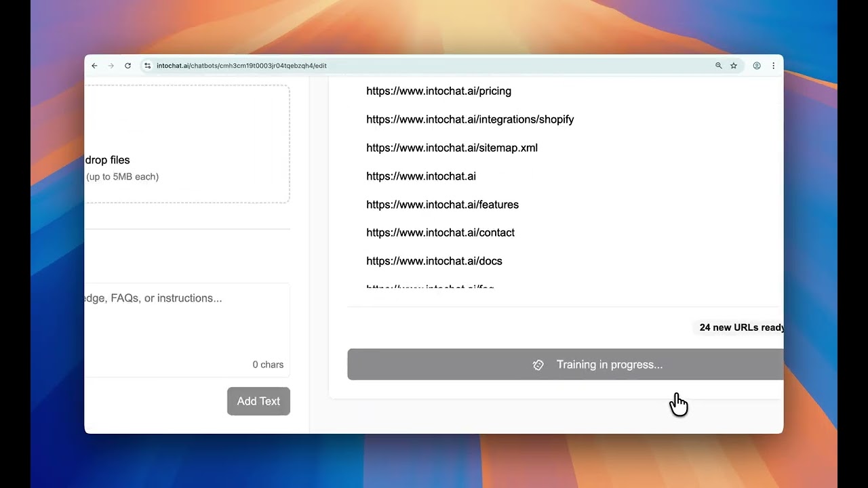The width and height of the screenshot is (868, 488).
Task: Click the spinning icon in Training button
Action: [538, 365]
